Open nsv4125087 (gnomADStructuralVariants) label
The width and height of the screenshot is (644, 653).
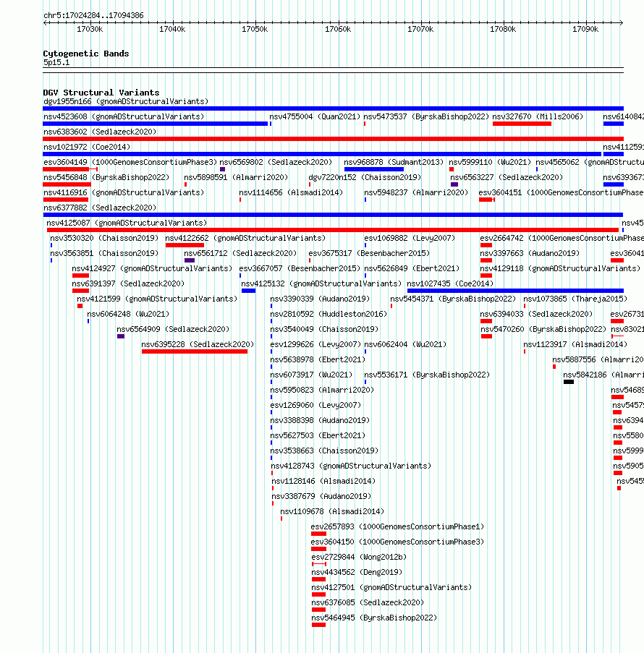(127, 223)
